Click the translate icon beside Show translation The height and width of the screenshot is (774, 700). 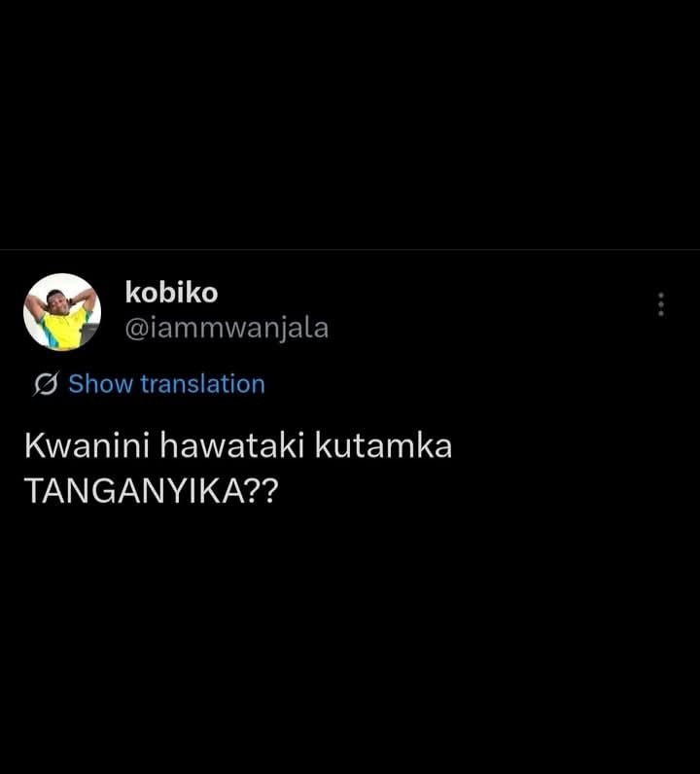tap(47, 383)
